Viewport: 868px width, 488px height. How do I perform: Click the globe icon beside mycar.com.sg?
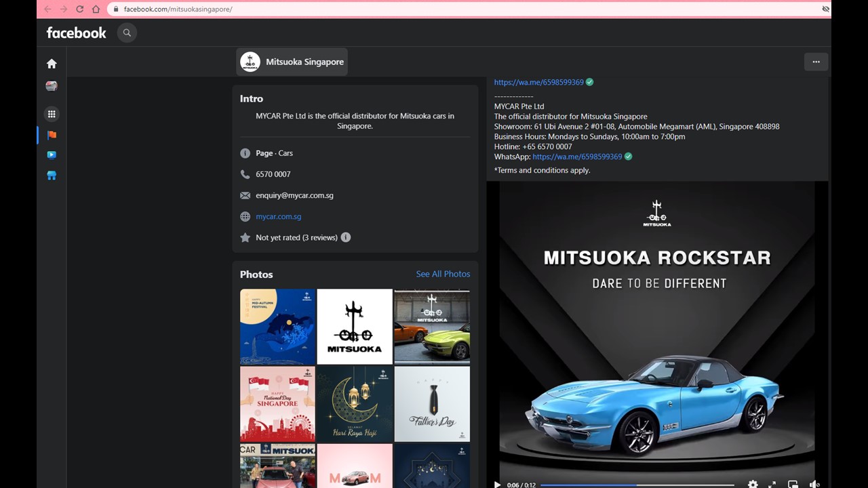click(245, 217)
